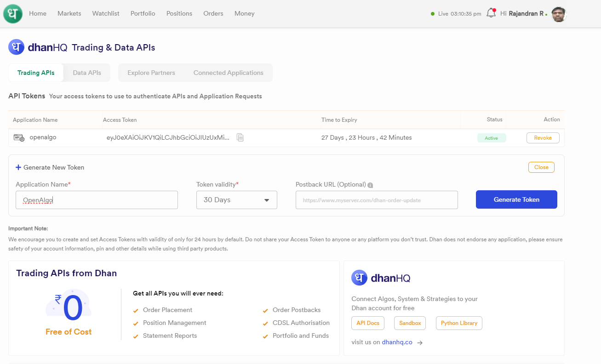Revoke the openalgo token
Viewport: 601px width, 364px height.
pyautogui.click(x=543, y=138)
